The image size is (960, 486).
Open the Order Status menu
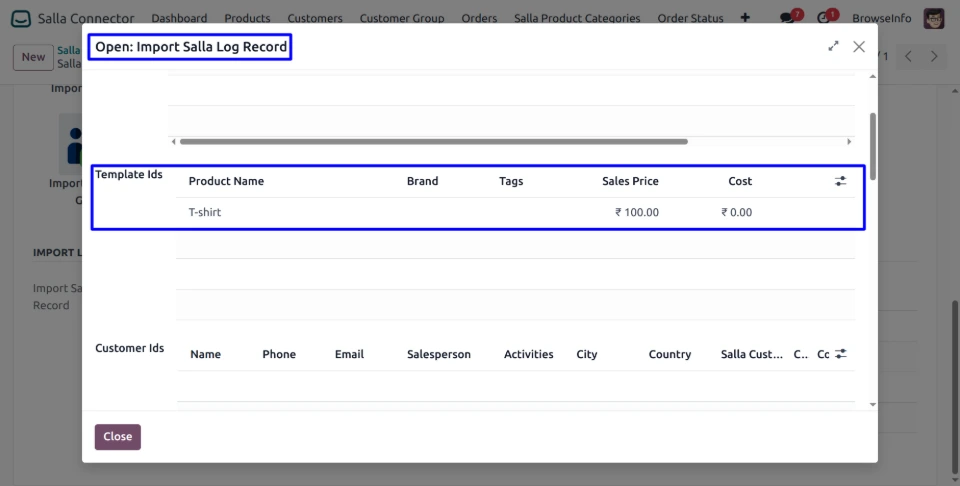(691, 18)
